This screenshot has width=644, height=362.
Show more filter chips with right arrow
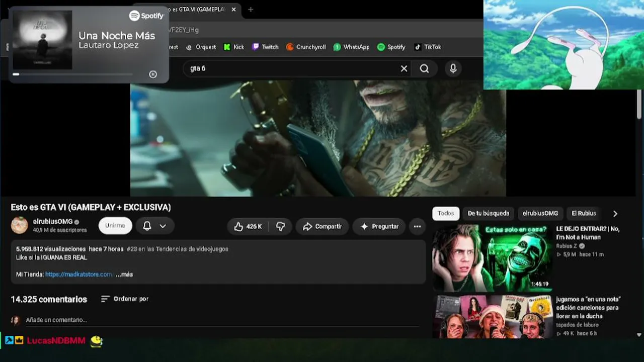tap(615, 213)
